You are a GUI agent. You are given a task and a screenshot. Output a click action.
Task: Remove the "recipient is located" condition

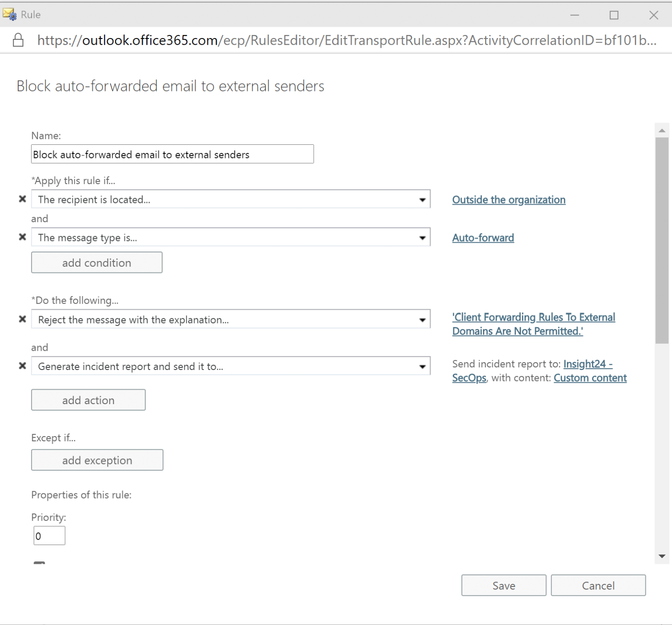22,199
